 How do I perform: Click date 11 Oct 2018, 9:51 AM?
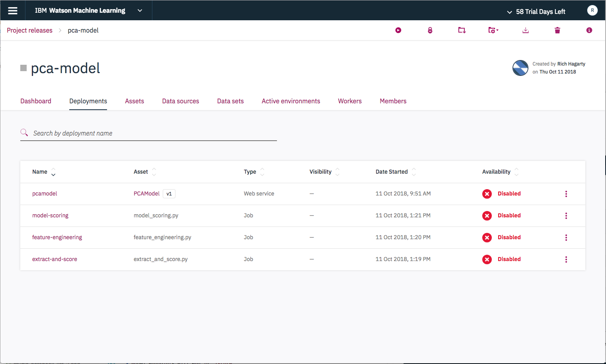point(403,194)
